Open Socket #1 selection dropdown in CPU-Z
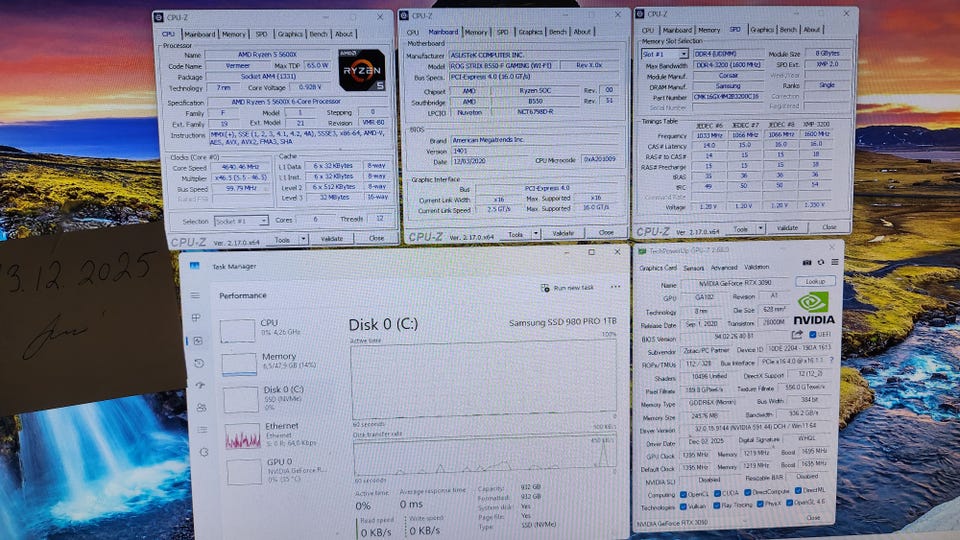 pos(241,221)
